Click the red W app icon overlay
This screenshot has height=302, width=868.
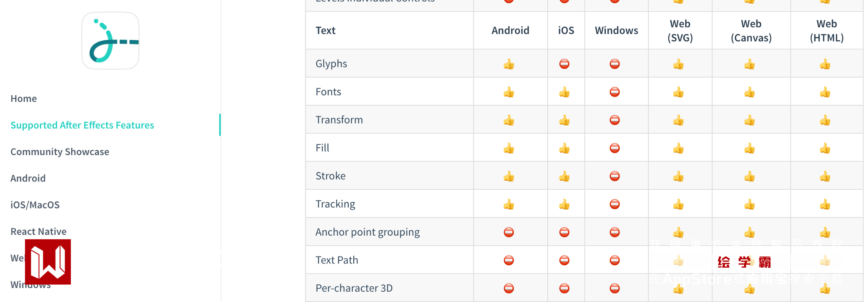tap(48, 262)
